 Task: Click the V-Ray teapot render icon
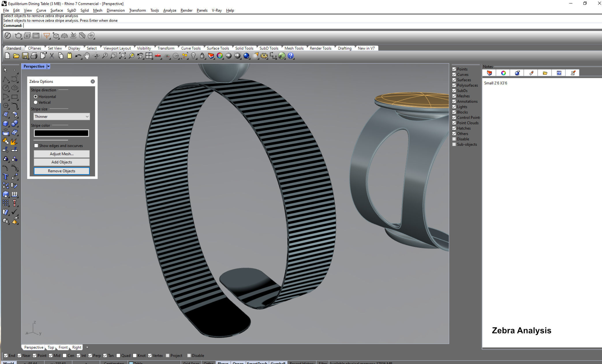pyautogui.click(x=18, y=36)
